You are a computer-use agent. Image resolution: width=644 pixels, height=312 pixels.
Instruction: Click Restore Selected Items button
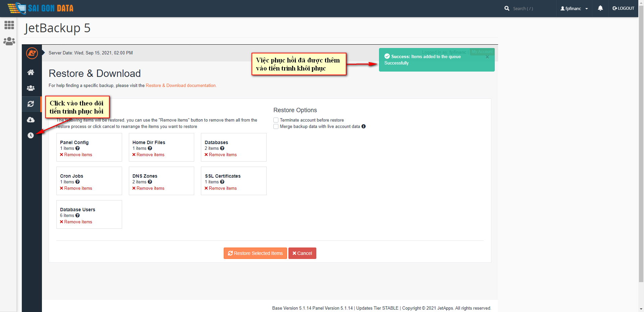255,253
